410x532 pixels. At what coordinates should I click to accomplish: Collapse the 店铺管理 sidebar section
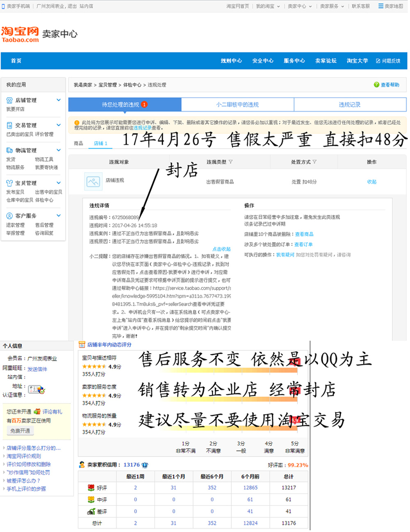[x=59, y=100]
